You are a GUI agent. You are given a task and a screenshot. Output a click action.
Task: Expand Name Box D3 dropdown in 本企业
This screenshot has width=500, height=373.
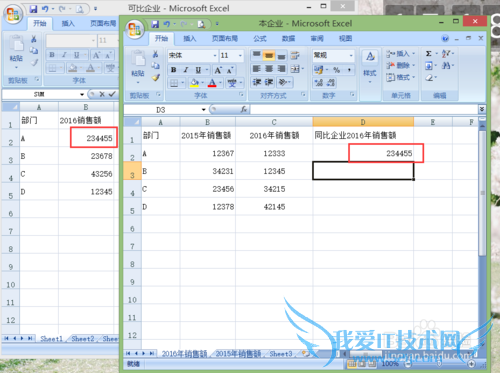point(203,110)
